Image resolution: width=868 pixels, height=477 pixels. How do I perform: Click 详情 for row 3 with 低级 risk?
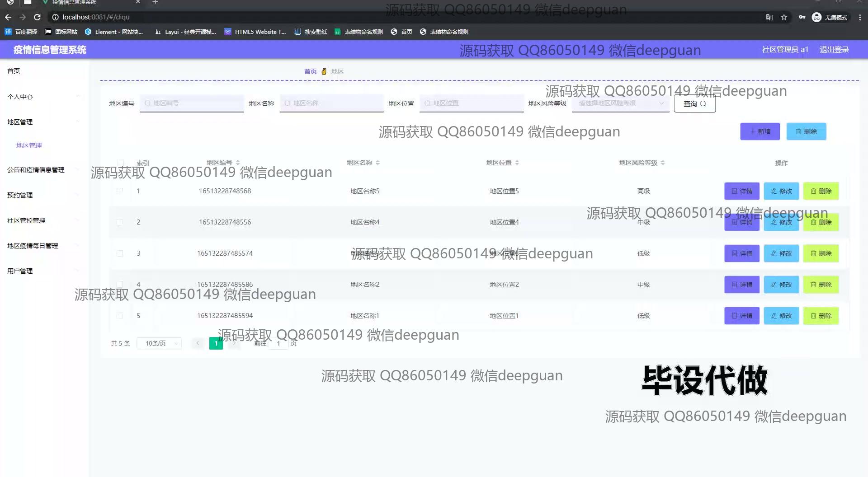point(742,253)
